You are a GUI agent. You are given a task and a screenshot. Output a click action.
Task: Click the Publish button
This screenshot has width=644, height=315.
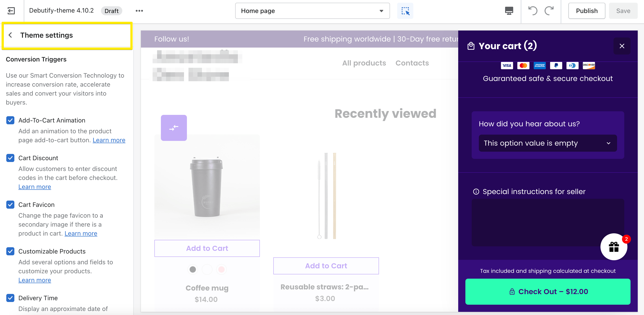(x=587, y=11)
